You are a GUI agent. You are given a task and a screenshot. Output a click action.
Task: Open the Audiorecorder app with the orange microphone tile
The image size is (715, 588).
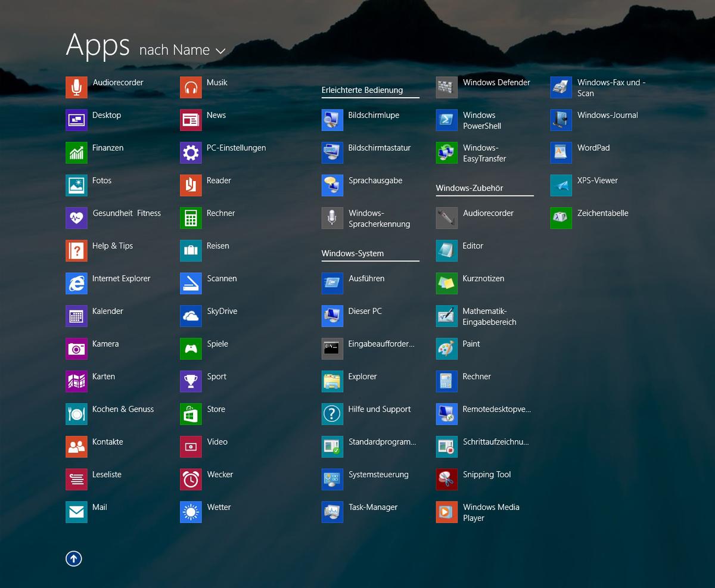76,88
